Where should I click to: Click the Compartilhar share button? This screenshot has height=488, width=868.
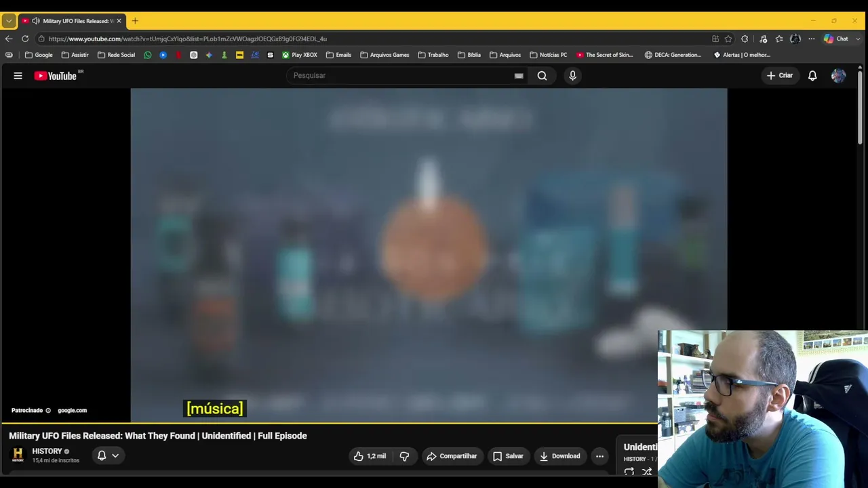tap(452, 456)
